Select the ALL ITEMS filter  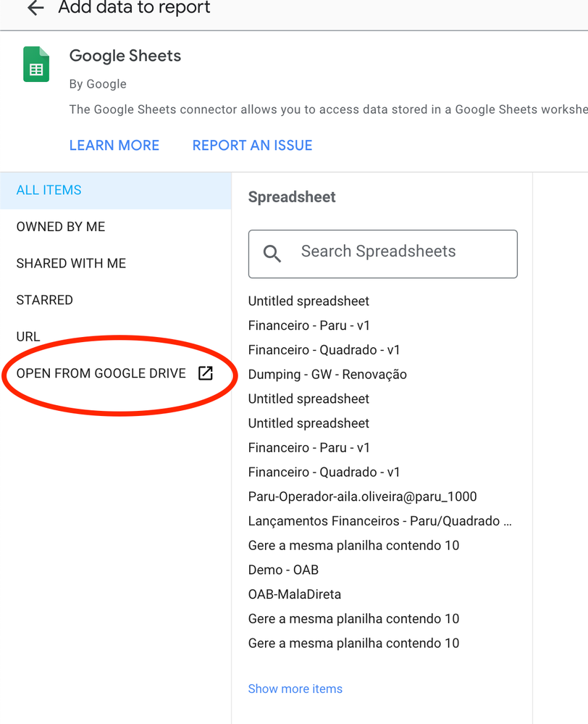[115, 190]
